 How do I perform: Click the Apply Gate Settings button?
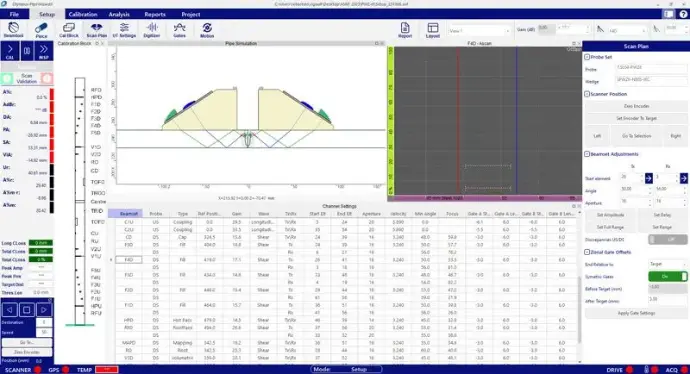[x=636, y=313]
